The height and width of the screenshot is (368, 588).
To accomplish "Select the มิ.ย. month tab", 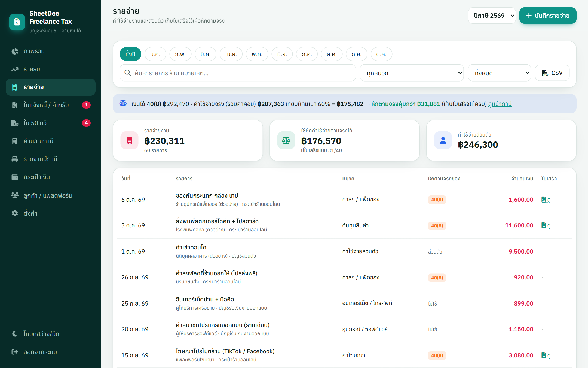I will click(282, 54).
